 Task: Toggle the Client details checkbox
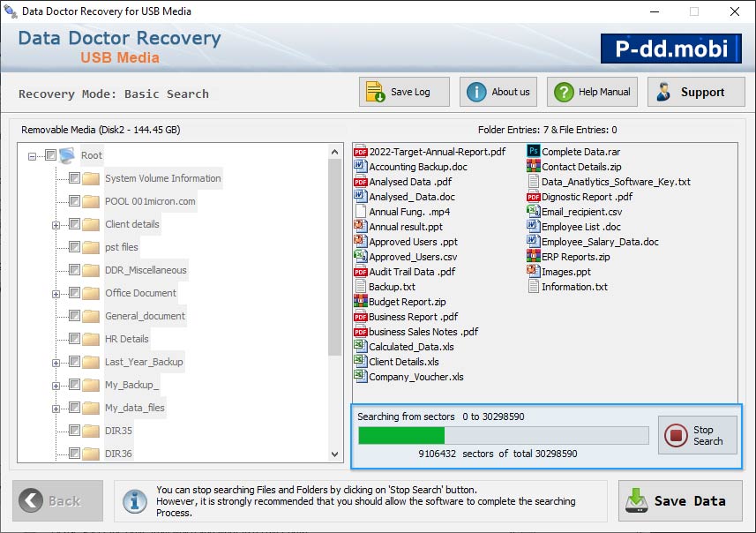point(74,224)
